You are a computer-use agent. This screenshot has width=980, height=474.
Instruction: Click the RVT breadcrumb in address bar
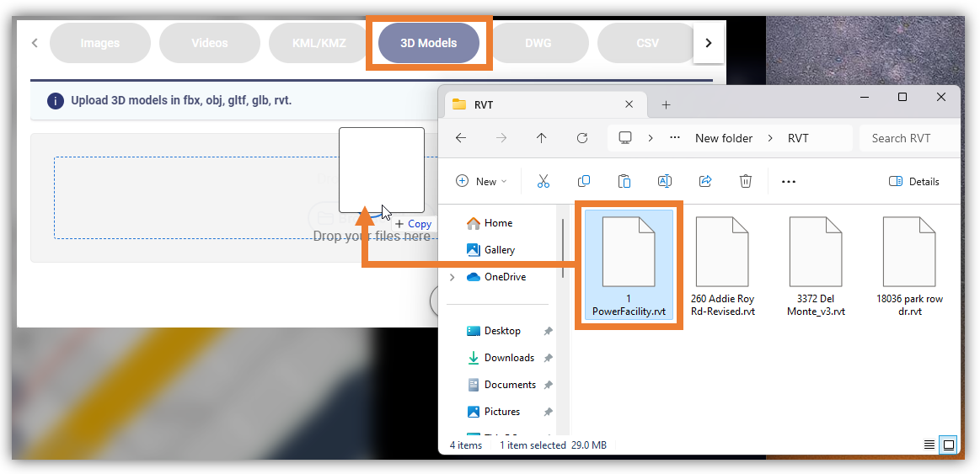point(798,138)
